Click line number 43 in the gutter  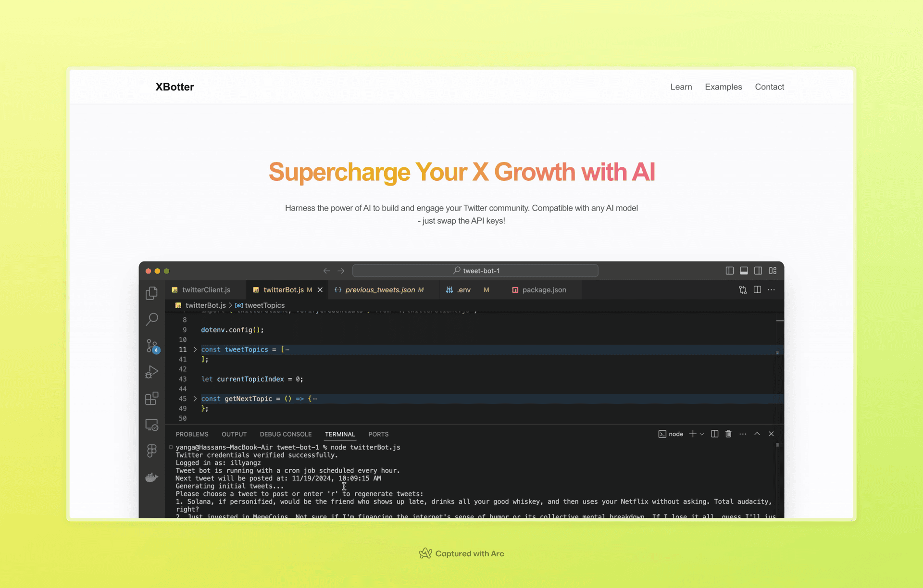183,379
